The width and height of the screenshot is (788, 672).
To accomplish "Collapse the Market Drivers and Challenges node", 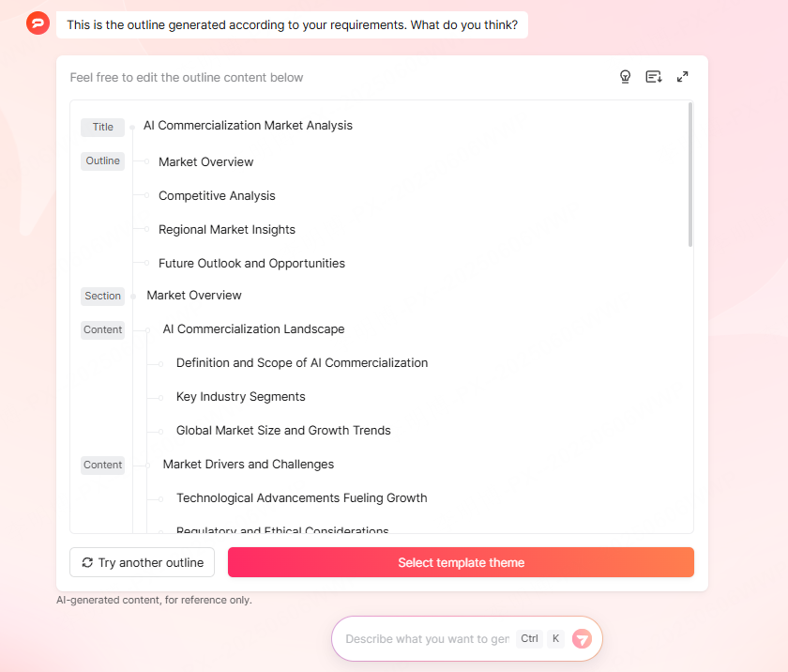I will pyautogui.click(x=147, y=466).
